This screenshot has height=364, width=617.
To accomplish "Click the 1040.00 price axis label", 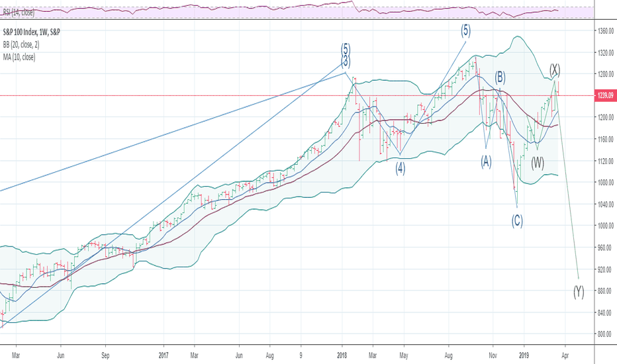I will [606, 205].
